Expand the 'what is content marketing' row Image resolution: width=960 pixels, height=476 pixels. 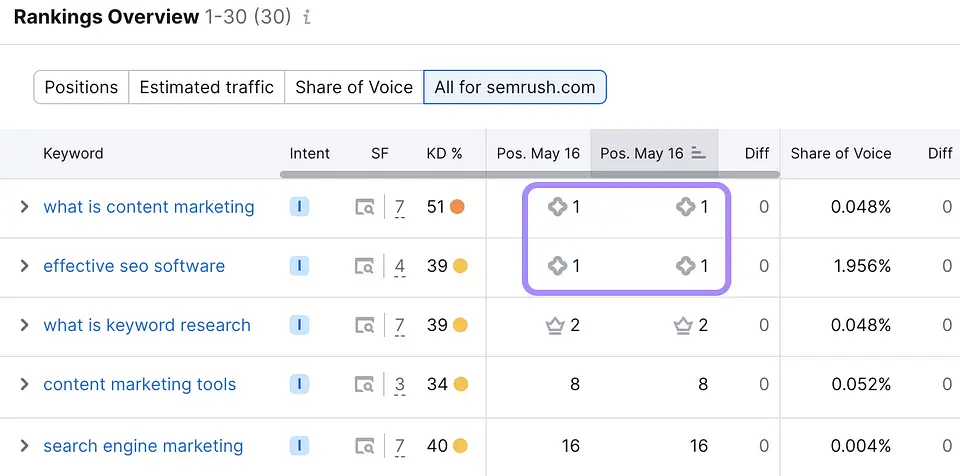pyautogui.click(x=24, y=207)
